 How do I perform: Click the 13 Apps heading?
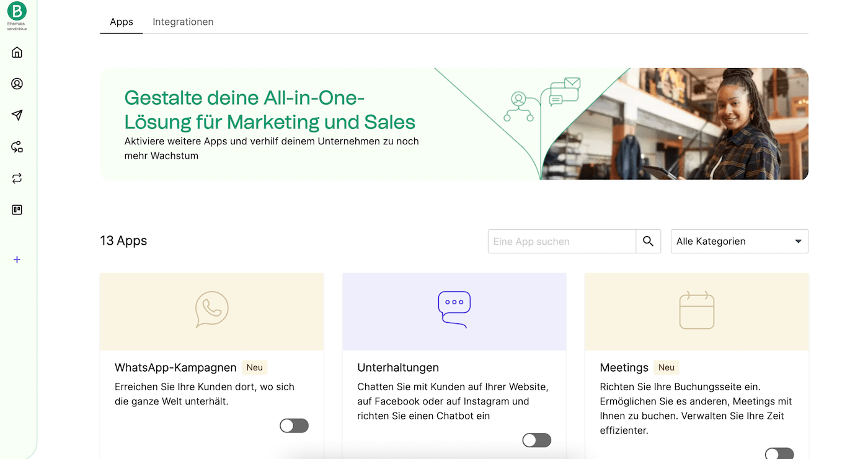tap(123, 240)
